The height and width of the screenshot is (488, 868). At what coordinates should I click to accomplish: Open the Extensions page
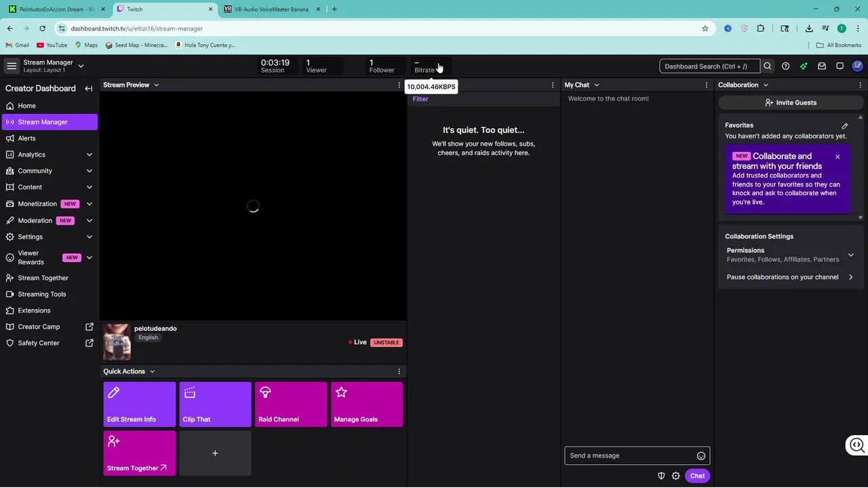[49, 310]
